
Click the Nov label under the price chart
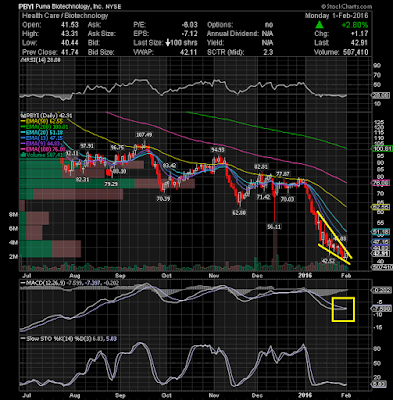click(x=213, y=276)
